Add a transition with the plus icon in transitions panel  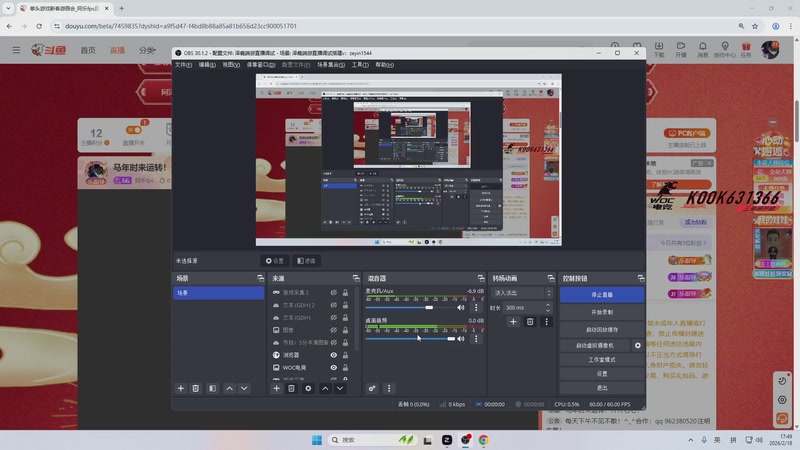click(513, 321)
